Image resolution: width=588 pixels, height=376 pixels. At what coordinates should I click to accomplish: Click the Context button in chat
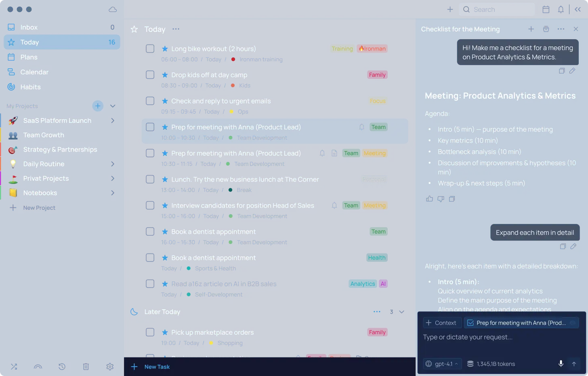(441, 323)
